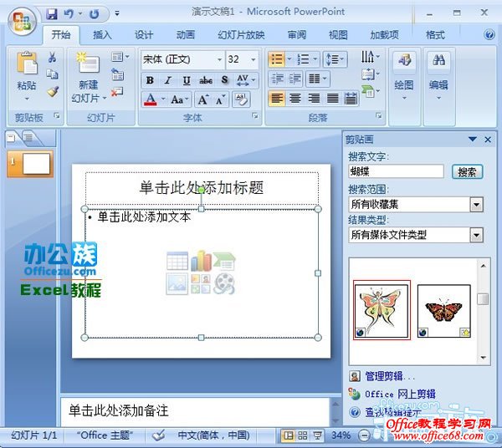Open the 格式 ribbon tab
This screenshot has height=448, width=502.
(x=435, y=34)
